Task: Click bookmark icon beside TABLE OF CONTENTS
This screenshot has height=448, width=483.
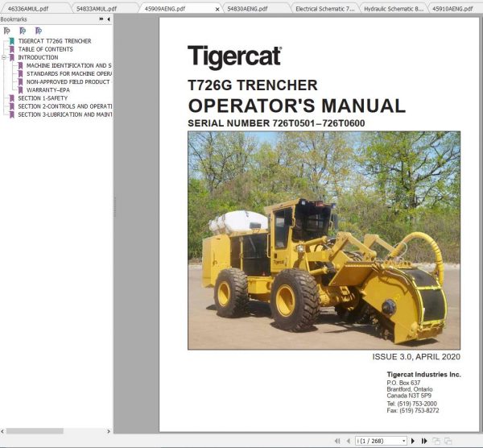Action: pyautogui.click(x=12, y=49)
